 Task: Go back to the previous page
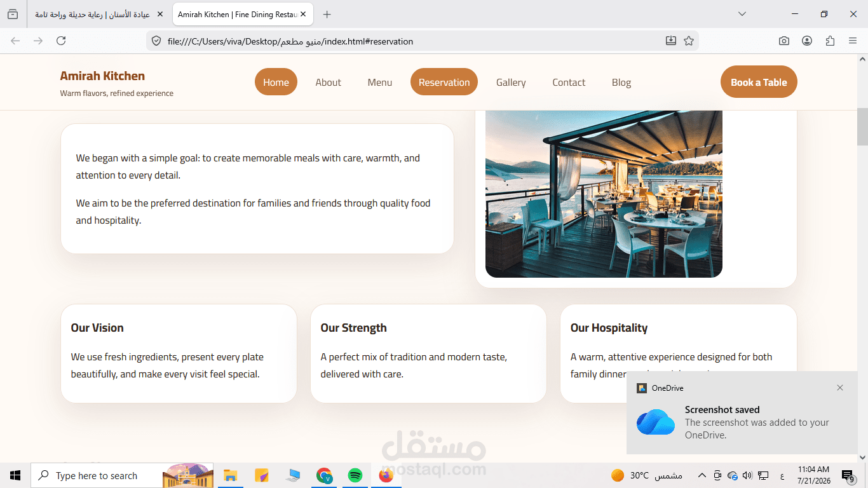[x=15, y=41]
